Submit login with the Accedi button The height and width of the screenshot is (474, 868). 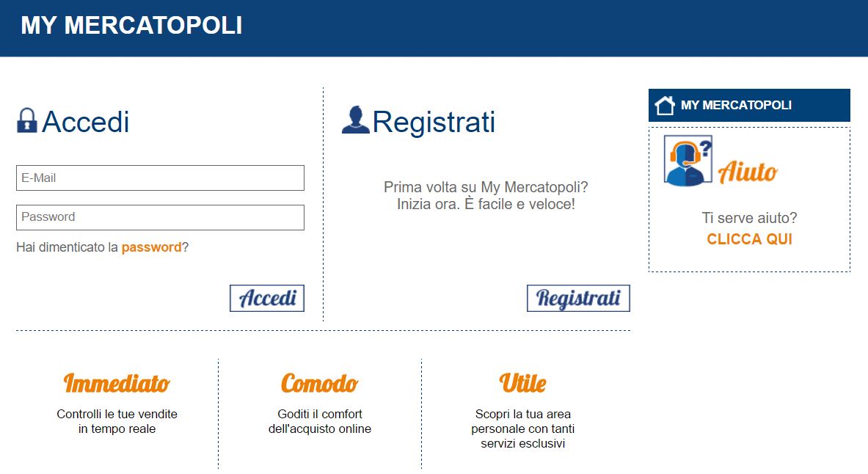(x=267, y=298)
